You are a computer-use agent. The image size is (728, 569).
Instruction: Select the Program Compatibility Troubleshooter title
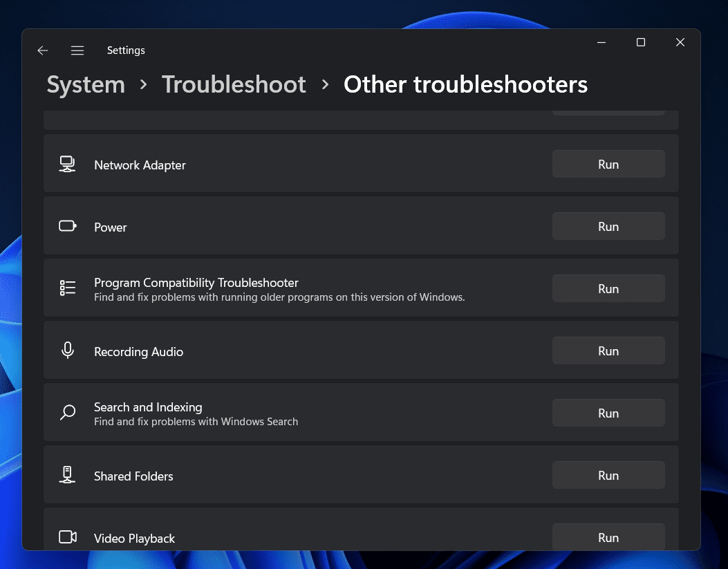[196, 283]
